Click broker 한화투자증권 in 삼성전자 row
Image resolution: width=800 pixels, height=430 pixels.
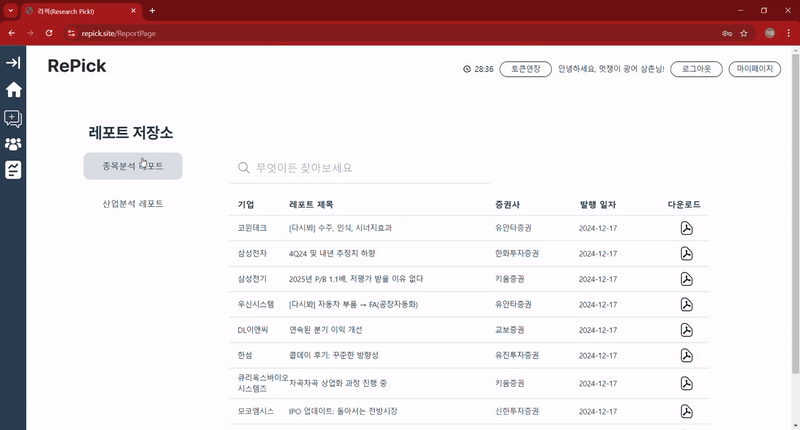point(516,254)
